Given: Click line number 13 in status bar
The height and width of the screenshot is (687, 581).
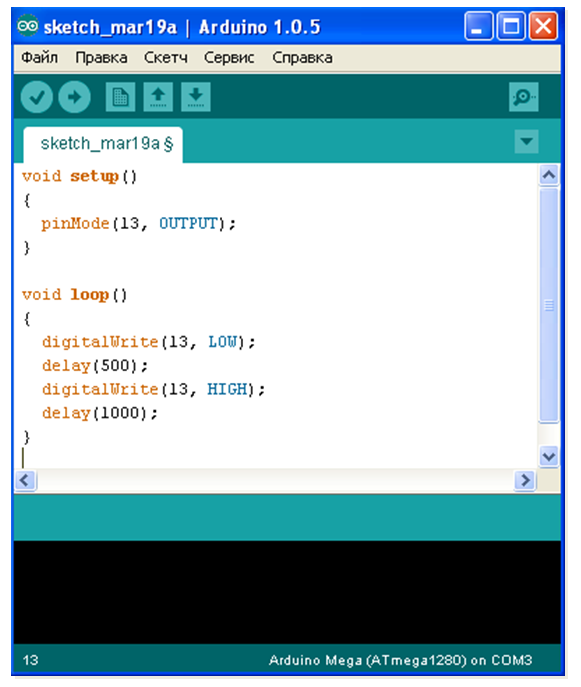Looking at the screenshot, I should tap(30, 660).
